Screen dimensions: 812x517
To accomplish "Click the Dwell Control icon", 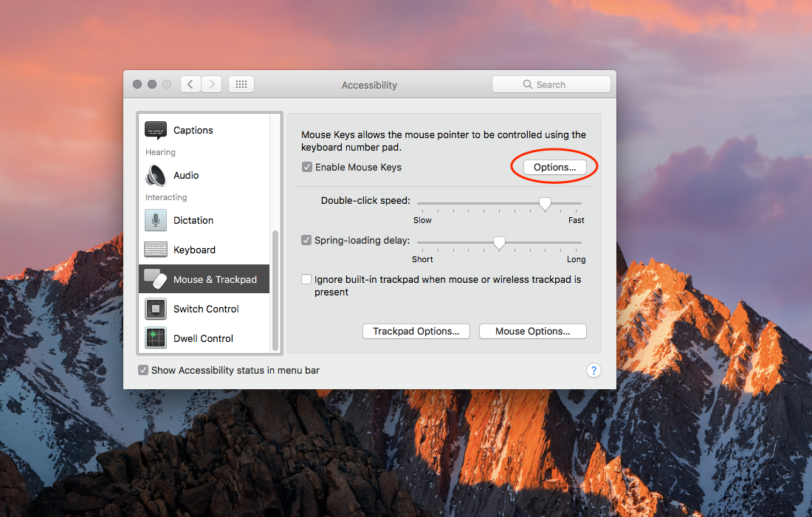I will pos(155,338).
